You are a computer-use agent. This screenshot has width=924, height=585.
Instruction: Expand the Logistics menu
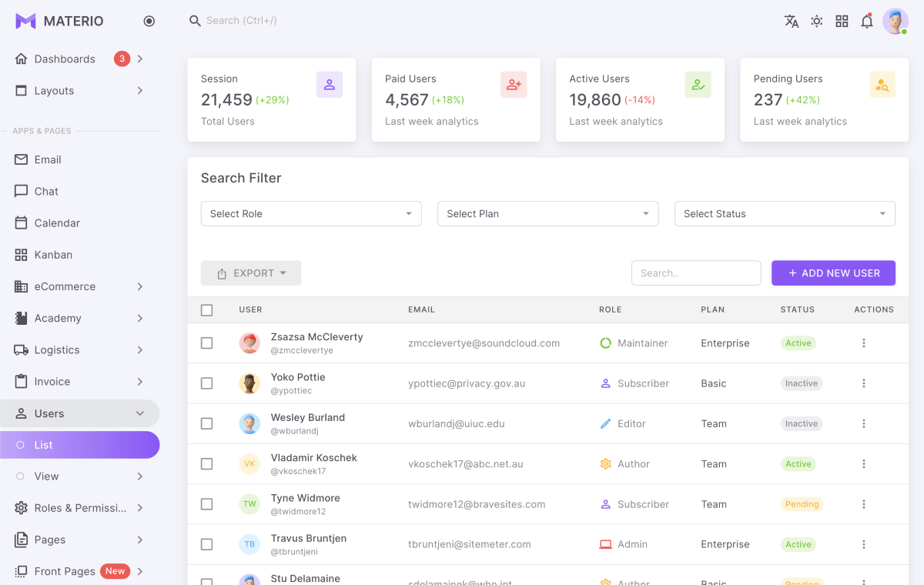[80, 350]
